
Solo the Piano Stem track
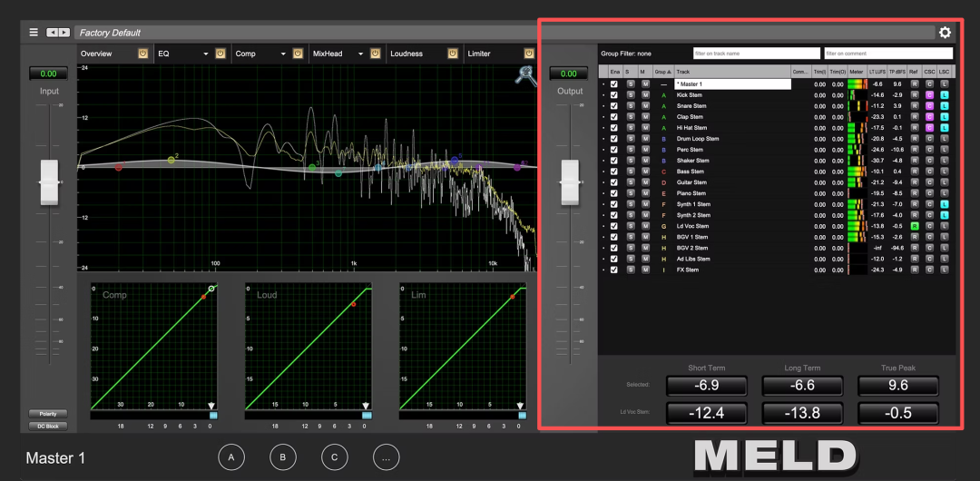coord(630,193)
